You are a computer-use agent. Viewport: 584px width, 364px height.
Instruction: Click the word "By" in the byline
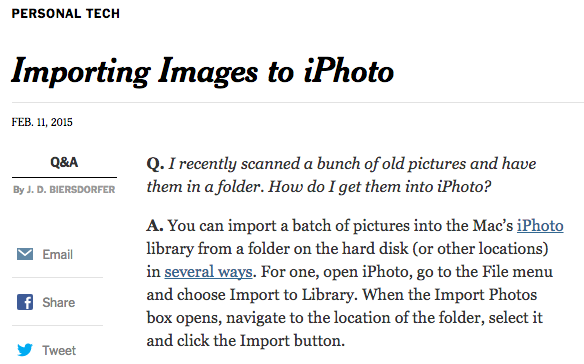(19, 190)
